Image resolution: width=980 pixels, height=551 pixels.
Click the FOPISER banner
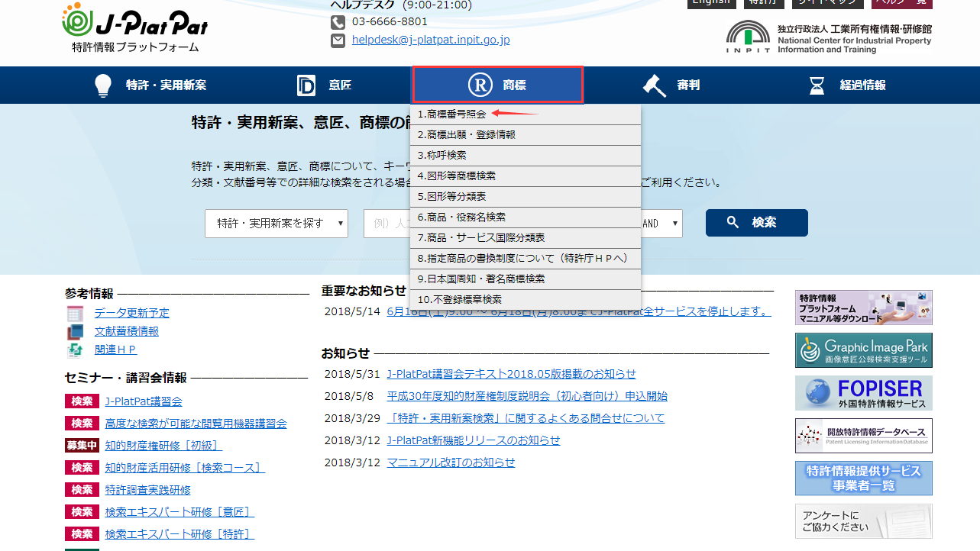point(863,393)
